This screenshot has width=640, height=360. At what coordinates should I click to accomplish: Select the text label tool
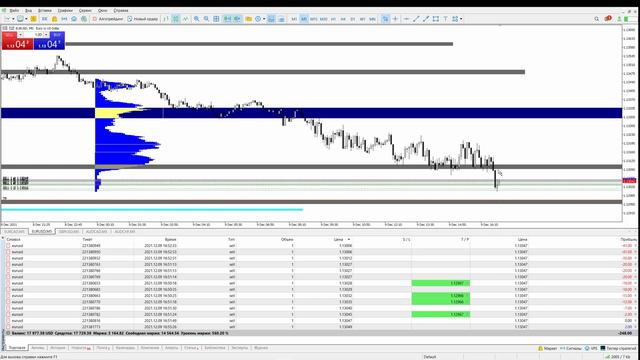coord(445,19)
